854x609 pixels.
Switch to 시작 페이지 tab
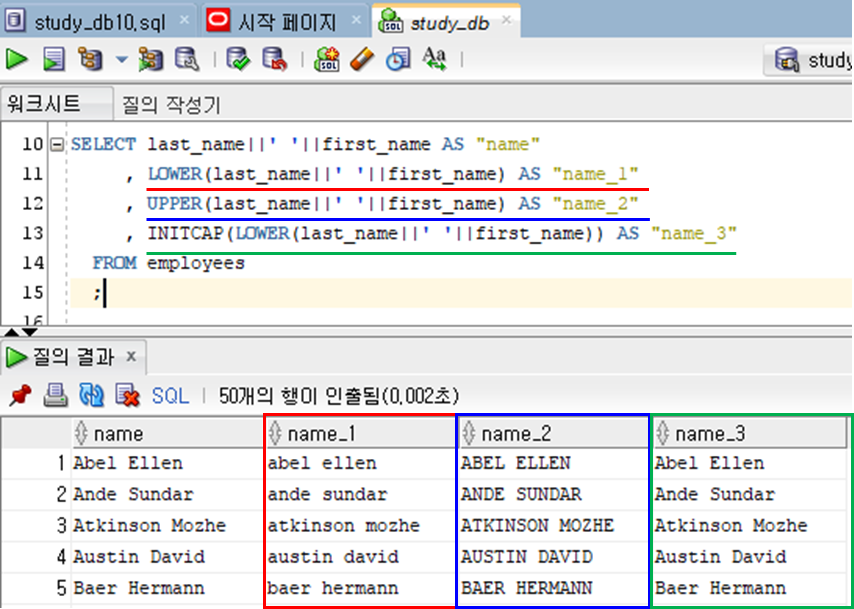tap(287, 22)
